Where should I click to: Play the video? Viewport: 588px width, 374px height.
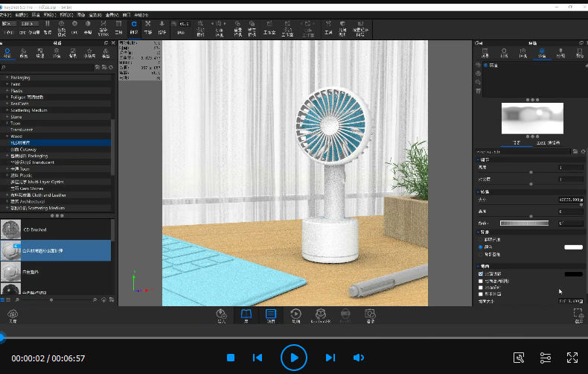[x=294, y=358]
